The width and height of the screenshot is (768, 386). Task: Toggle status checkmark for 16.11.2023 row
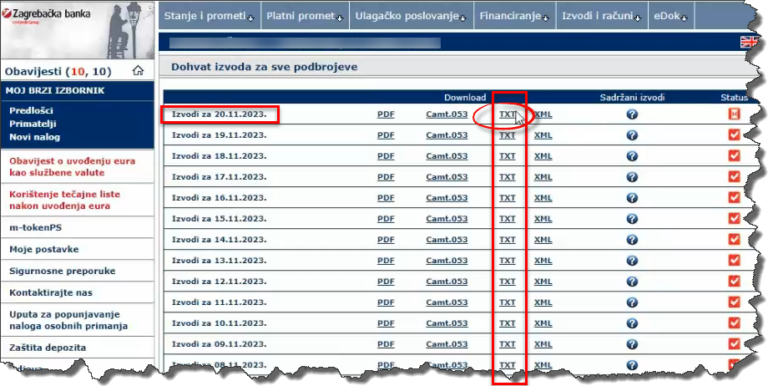[734, 197]
